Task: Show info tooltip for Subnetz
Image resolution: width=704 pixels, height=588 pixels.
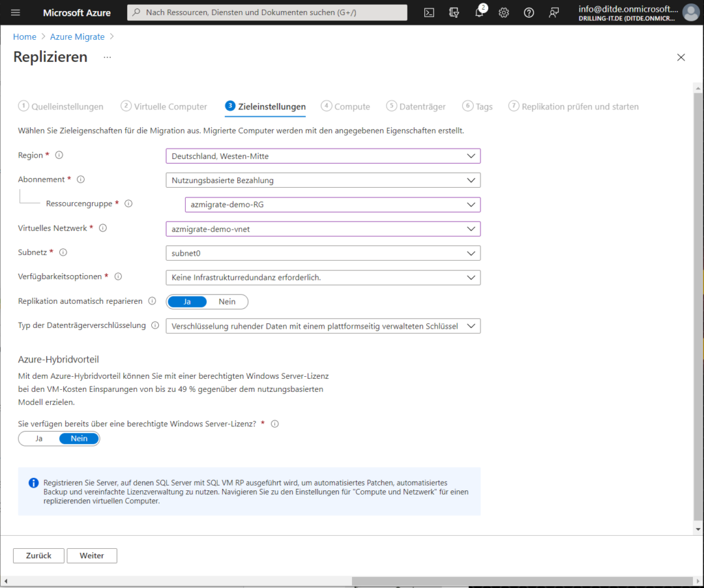Action: click(63, 252)
